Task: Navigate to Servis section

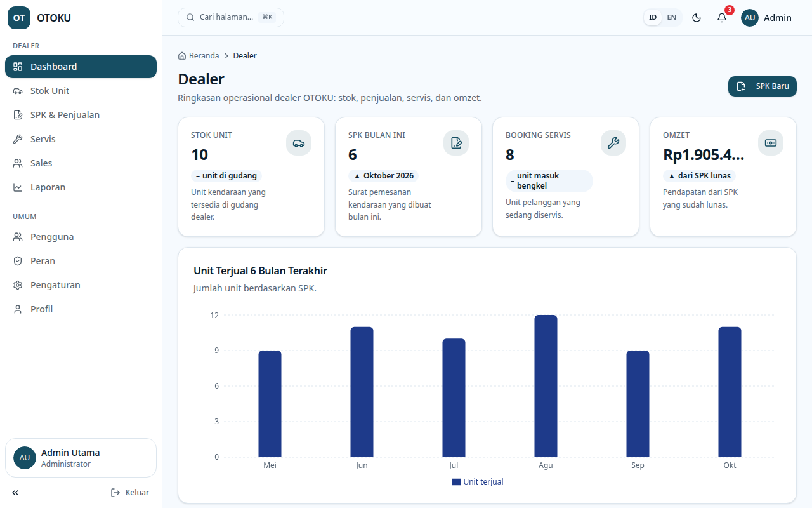Action: 81,139
